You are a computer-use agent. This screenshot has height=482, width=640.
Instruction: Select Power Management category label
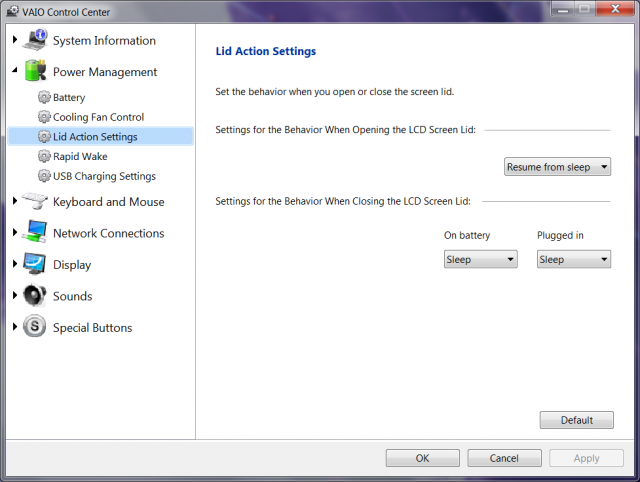click(x=105, y=72)
